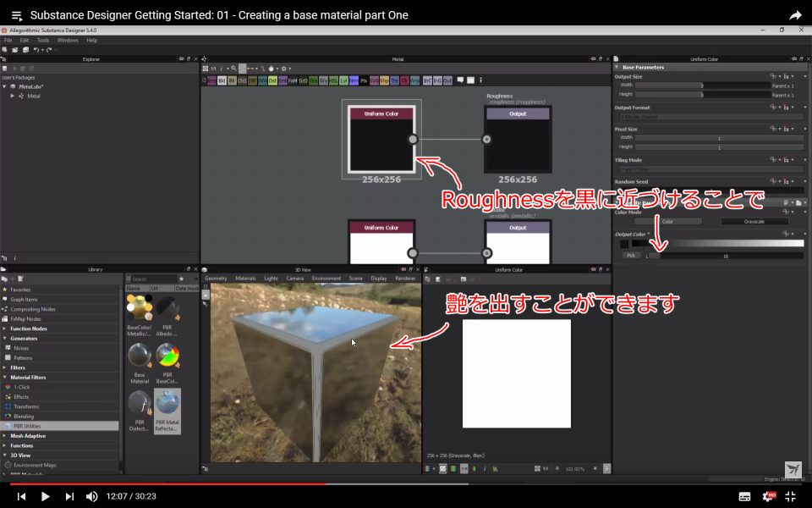Image resolution: width=812 pixels, height=508 pixels.
Task: Click the Undo arrow in main toolbar
Action: (x=36, y=50)
